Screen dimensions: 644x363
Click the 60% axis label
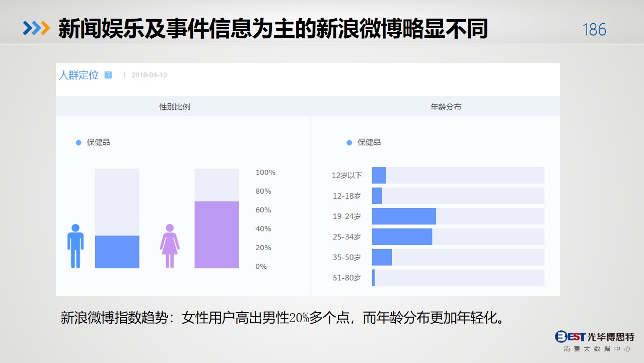click(263, 210)
